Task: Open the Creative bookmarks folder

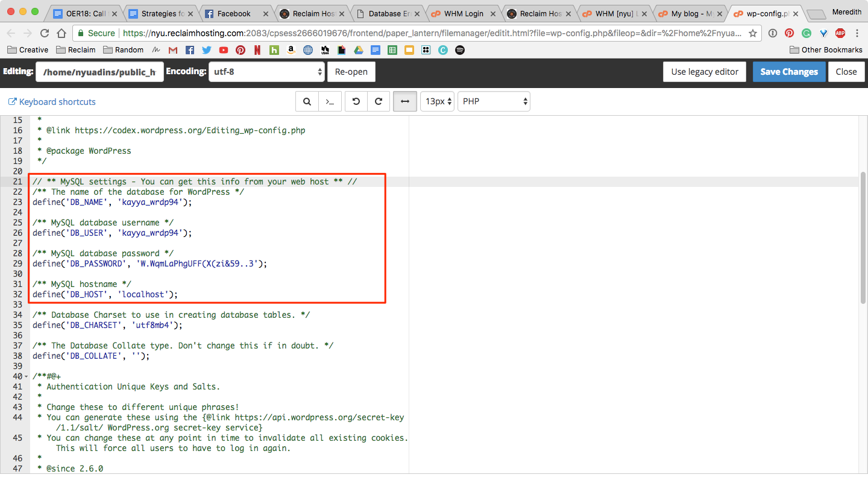Action: click(x=28, y=50)
